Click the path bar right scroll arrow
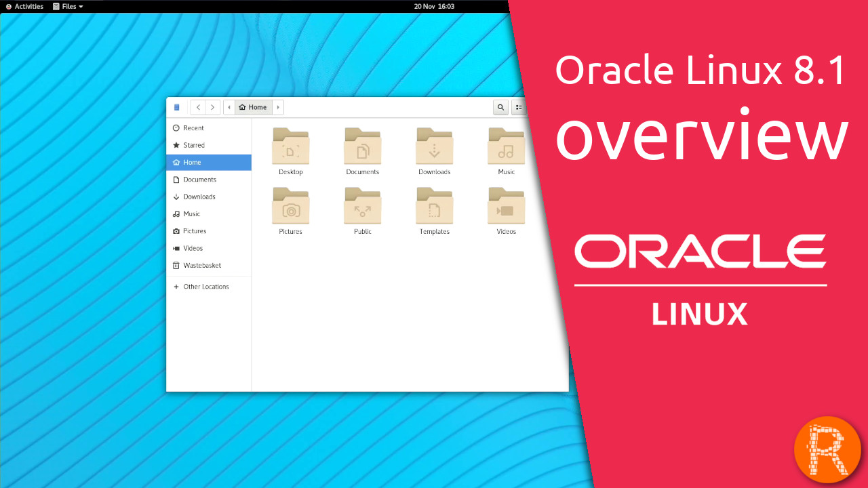This screenshot has height=488, width=868. tap(278, 107)
